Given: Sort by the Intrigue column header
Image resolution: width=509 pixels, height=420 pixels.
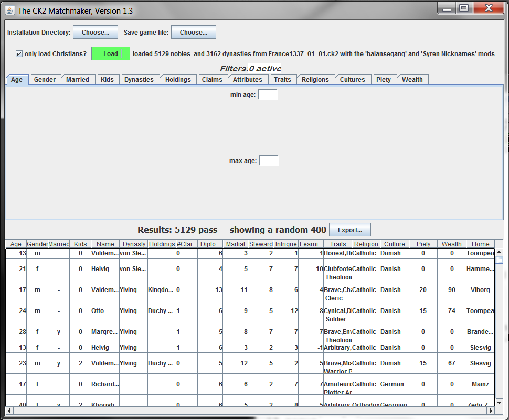Looking at the screenshot, I should pos(285,244).
